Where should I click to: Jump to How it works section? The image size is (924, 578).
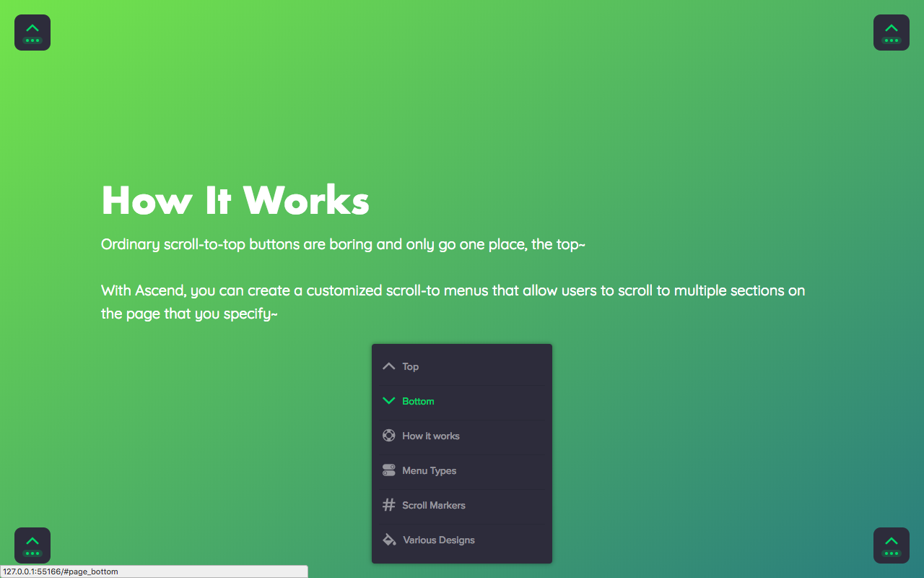[x=462, y=436]
